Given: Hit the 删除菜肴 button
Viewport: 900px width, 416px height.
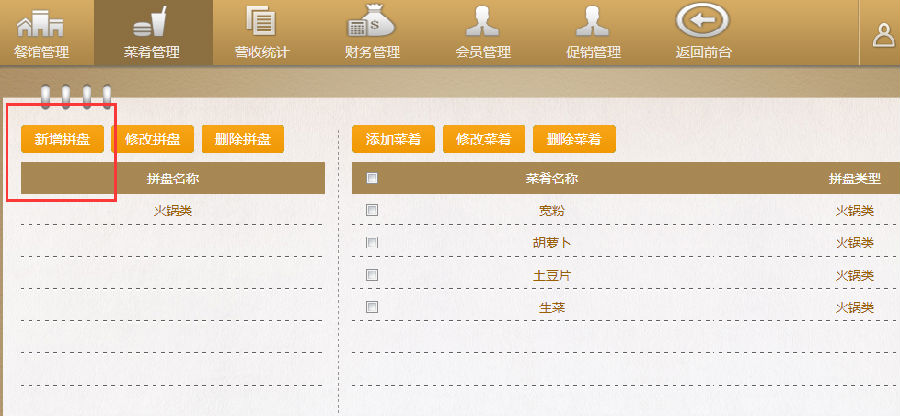Looking at the screenshot, I should [x=574, y=140].
